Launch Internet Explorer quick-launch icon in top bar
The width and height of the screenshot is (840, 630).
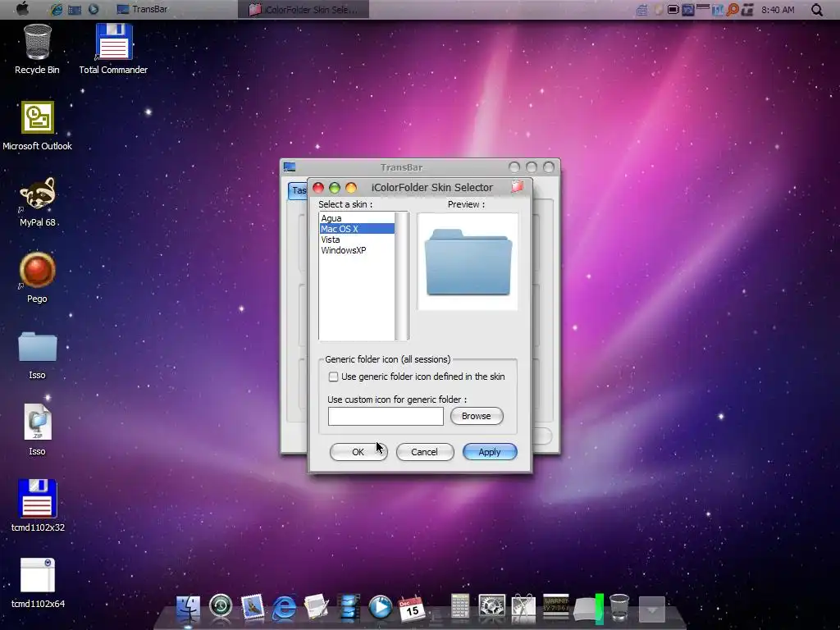click(x=56, y=9)
